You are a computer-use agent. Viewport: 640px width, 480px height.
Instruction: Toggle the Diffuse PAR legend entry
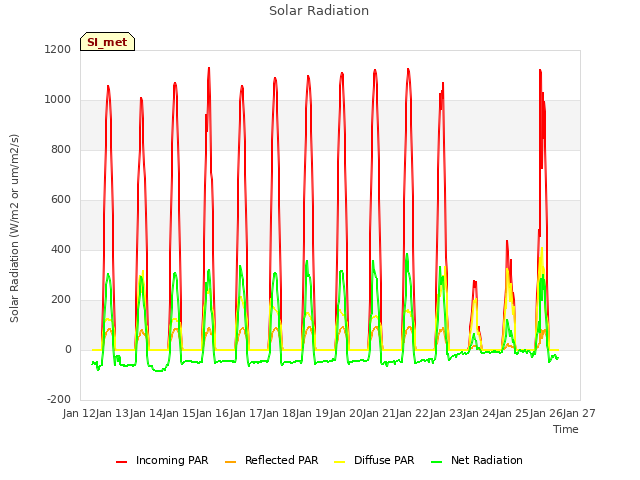click(x=374, y=460)
